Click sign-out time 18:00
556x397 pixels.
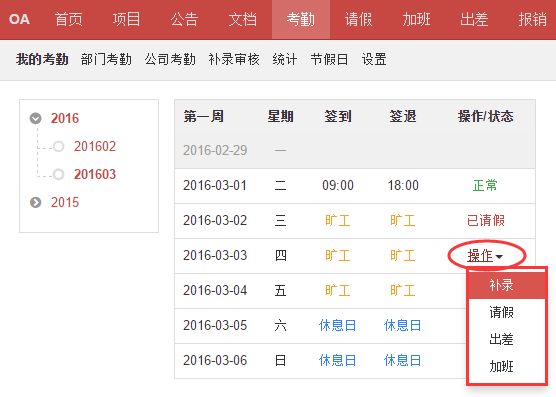403,185
